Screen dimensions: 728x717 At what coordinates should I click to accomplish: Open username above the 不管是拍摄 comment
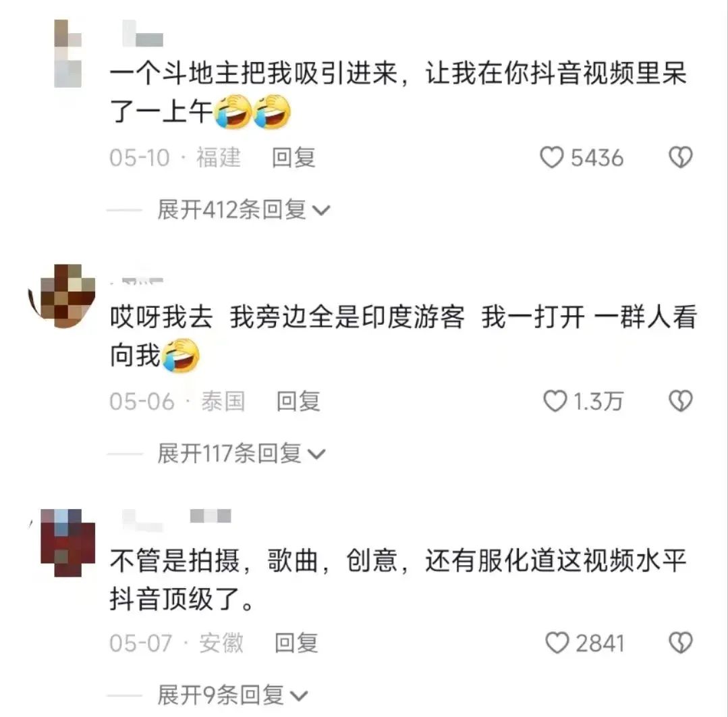(x=176, y=519)
